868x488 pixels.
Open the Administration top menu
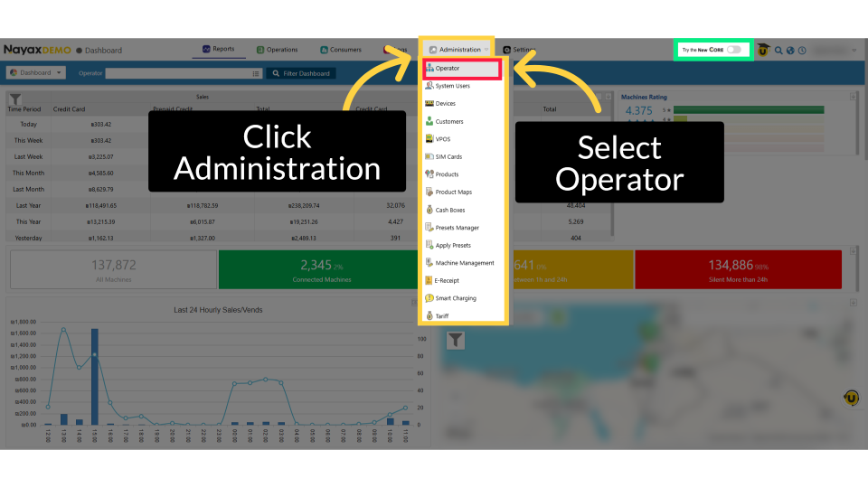coord(459,49)
